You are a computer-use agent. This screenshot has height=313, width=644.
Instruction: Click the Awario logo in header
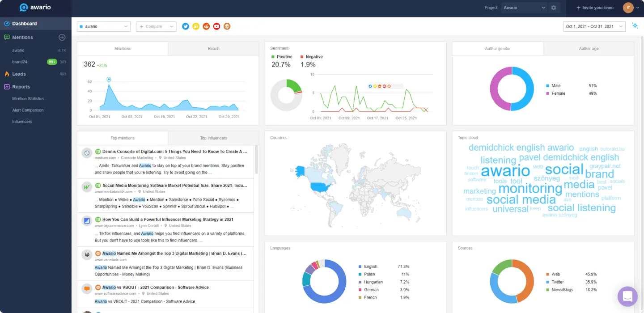click(x=35, y=8)
